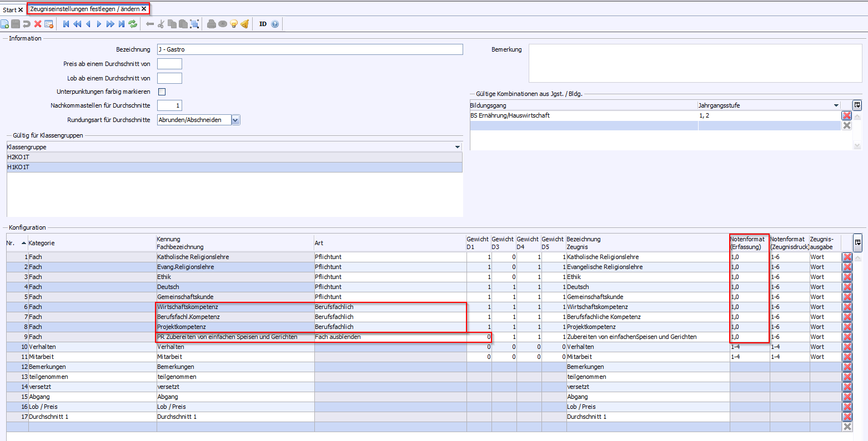Toggle 'Unterpunktungen farbig markieren' checkbox

pyautogui.click(x=162, y=92)
